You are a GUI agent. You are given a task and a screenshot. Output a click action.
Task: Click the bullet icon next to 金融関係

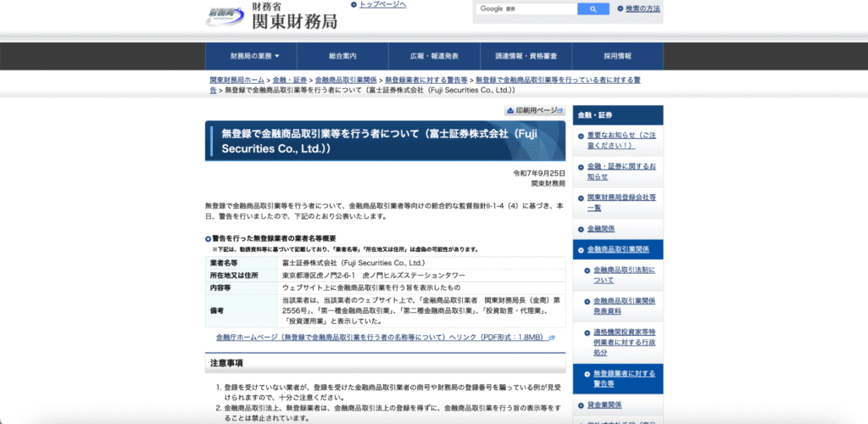[581, 229]
